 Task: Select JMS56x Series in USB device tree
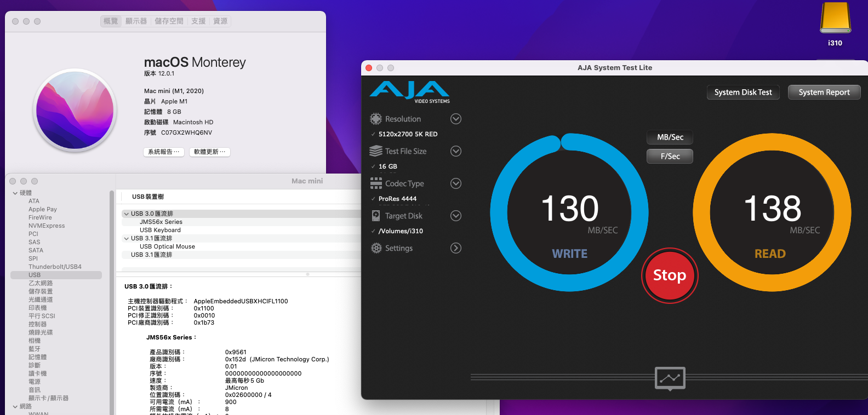pos(161,222)
